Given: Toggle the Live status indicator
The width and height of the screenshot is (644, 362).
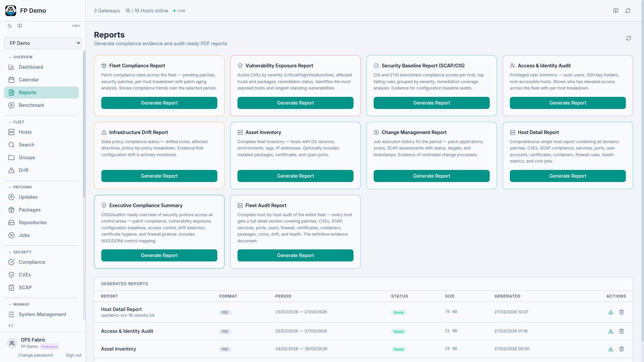Looking at the screenshot, I should tap(179, 11).
